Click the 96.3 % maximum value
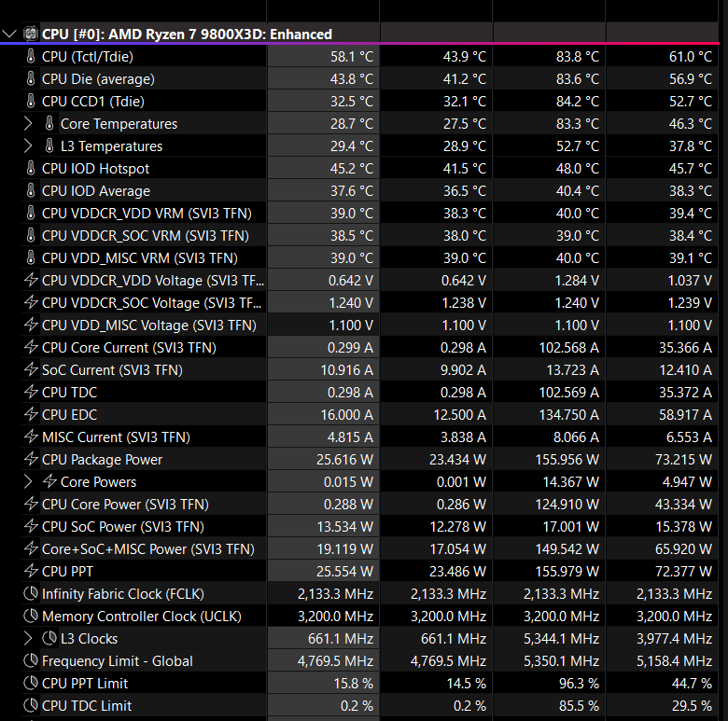 [579, 684]
